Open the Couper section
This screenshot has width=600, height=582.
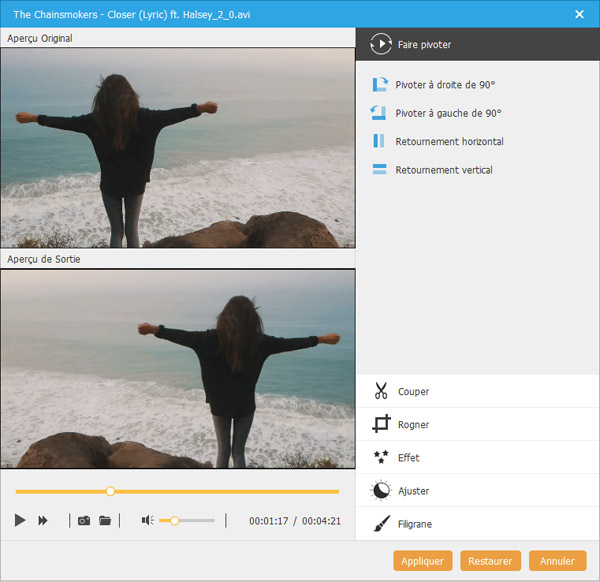(413, 391)
